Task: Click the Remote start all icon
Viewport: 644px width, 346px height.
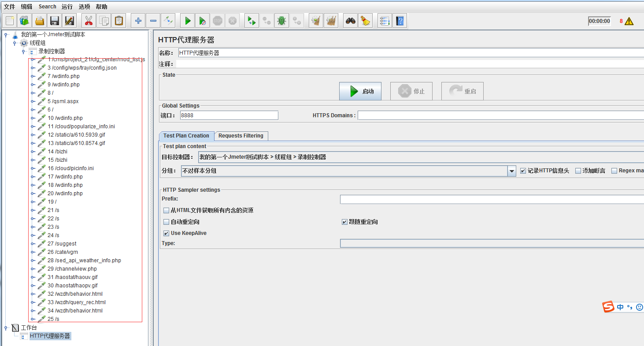Action: coord(252,20)
